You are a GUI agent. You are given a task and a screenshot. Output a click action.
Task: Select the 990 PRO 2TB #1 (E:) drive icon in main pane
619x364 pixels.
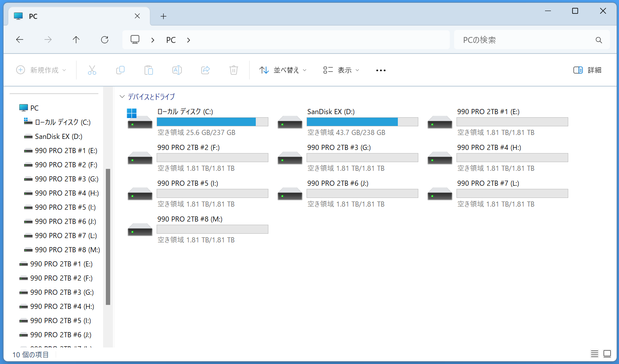(x=440, y=122)
